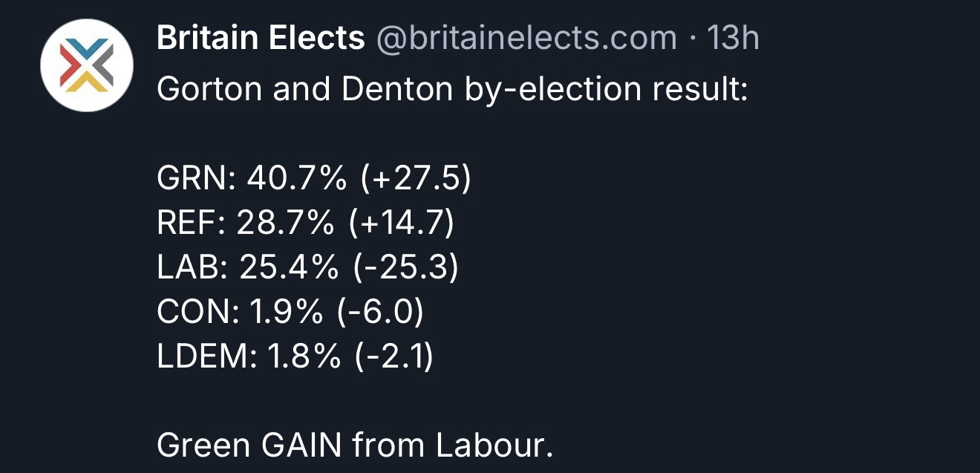Viewport: 980px width, 473px height.
Task: Click the word 'GAIN' in the summary
Action: coord(301,446)
